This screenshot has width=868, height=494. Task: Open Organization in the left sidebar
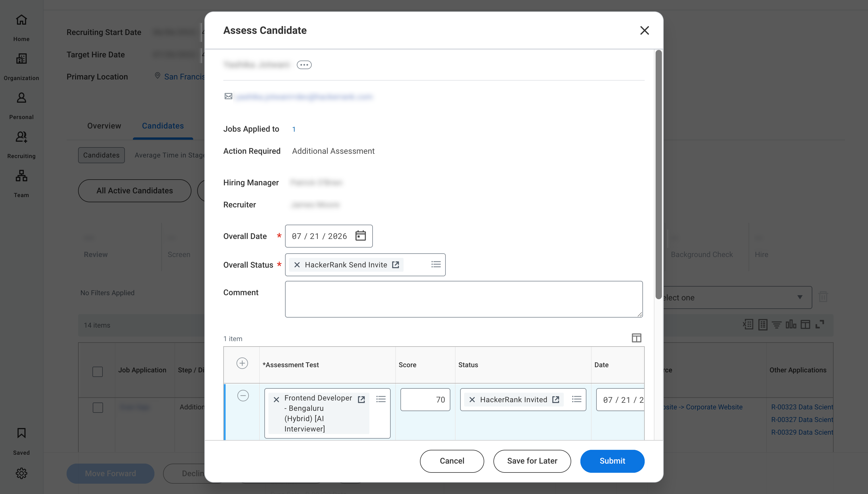[22, 67]
